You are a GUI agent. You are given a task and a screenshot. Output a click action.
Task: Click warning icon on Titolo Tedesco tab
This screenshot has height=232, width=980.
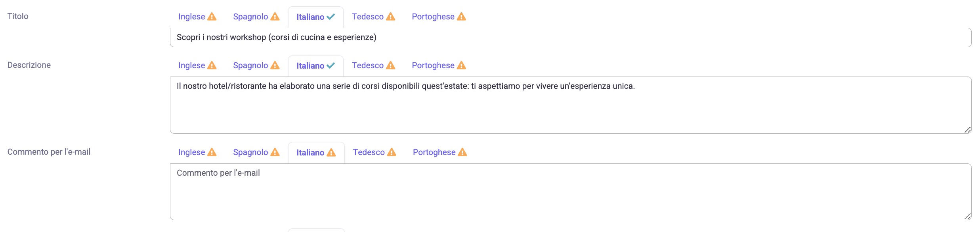[x=391, y=17]
